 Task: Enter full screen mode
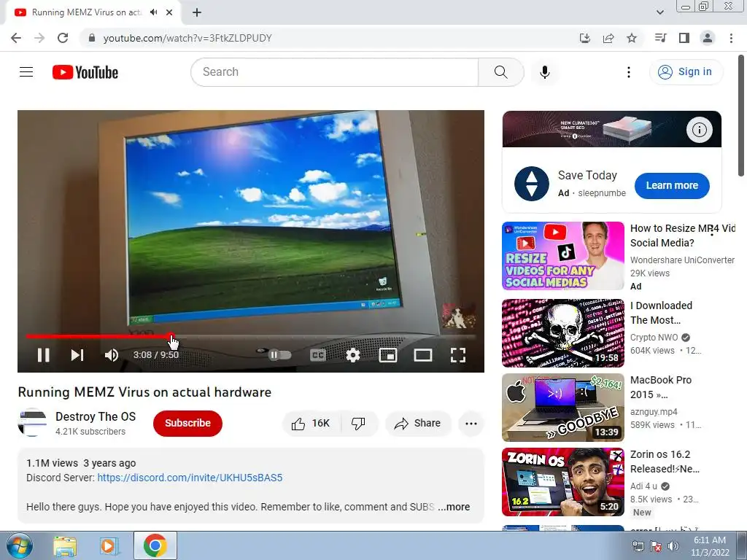click(458, 355)
